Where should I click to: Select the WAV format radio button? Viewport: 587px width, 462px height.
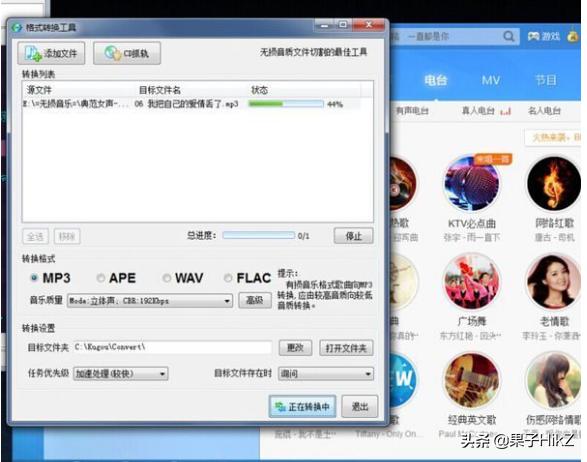[167, 278]
